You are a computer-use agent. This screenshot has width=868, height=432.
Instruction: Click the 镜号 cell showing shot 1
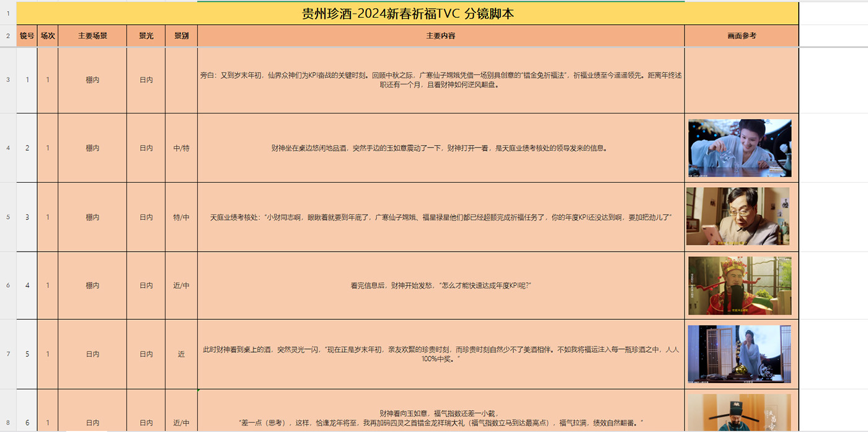(x=27, y=80)
